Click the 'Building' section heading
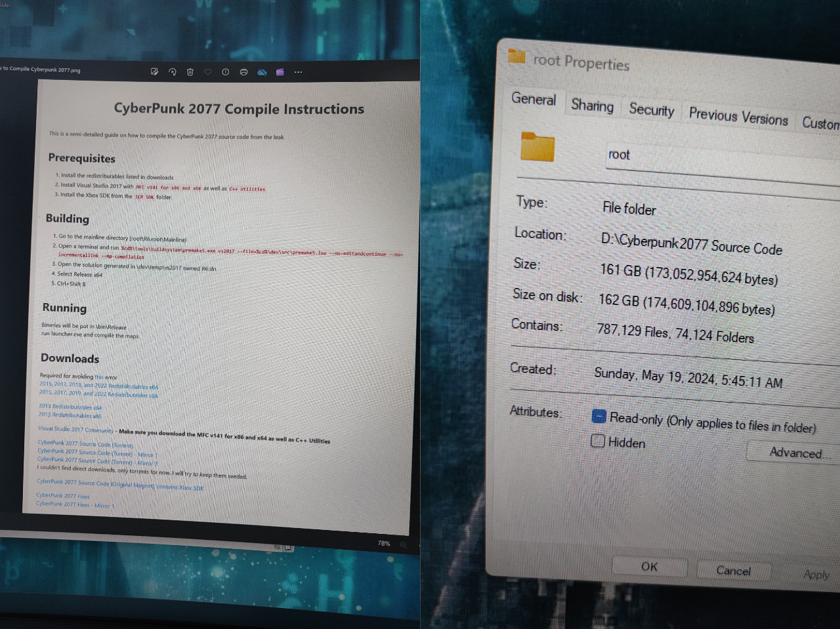Image resolution: width=840 pixels, height=629 pixels. point(68,218)
